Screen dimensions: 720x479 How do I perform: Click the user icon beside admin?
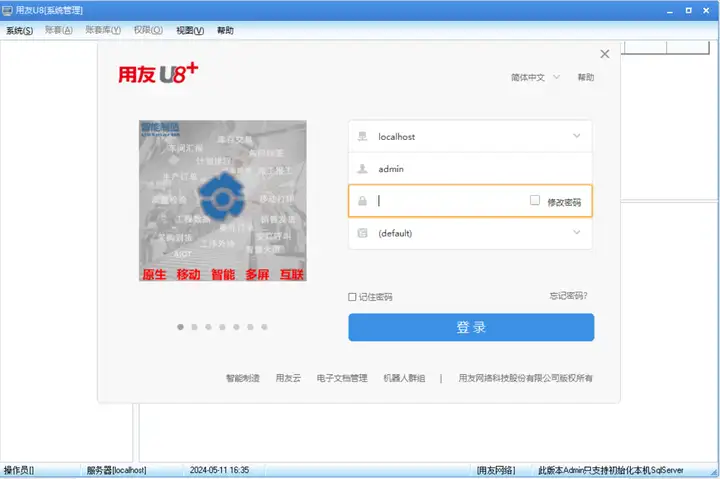tap(362, 169)
